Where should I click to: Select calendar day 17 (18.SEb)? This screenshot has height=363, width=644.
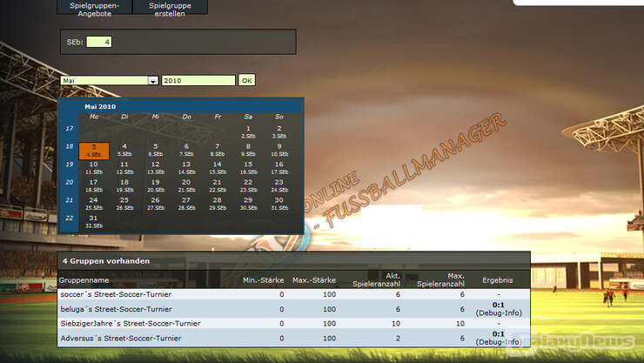(94, 186)
